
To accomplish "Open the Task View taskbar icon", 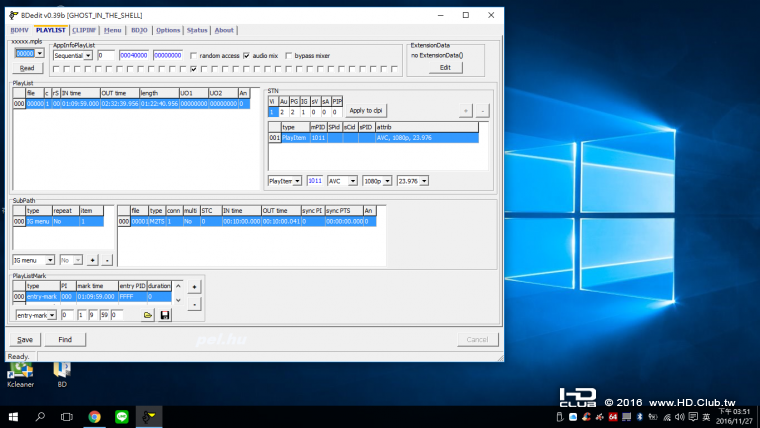I will (67, 416).
